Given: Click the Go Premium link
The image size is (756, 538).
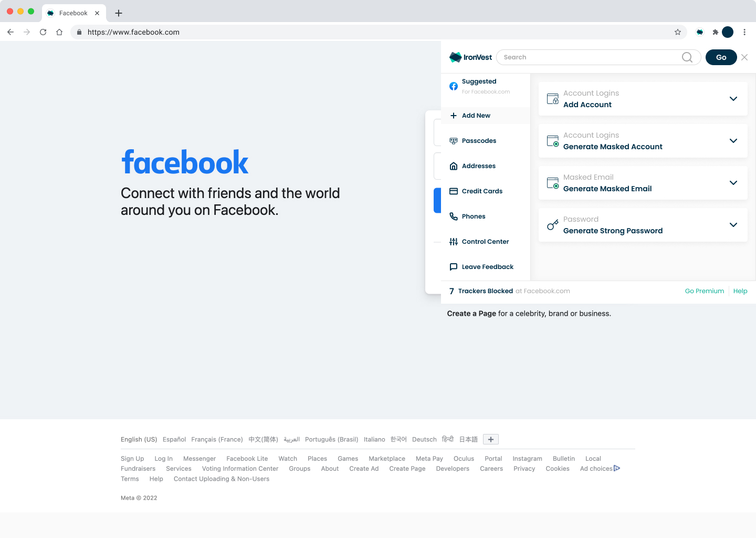Looking at the screenshot, I should [x=705, y=291].
